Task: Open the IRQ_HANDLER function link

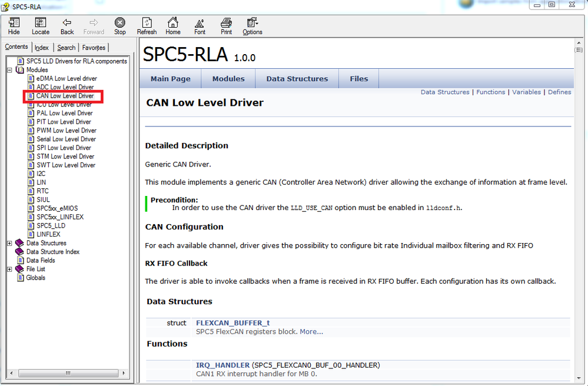Action: tap(222, 365)
